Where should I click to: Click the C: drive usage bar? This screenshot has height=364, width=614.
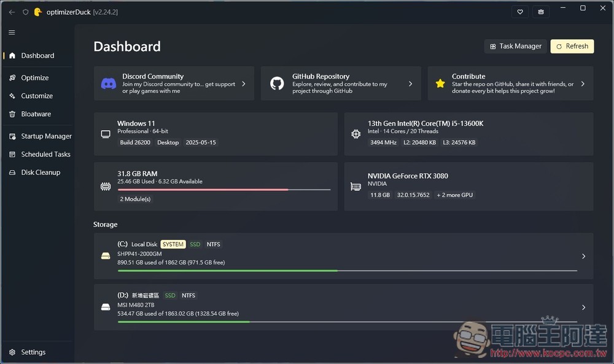tap(348, 271)
